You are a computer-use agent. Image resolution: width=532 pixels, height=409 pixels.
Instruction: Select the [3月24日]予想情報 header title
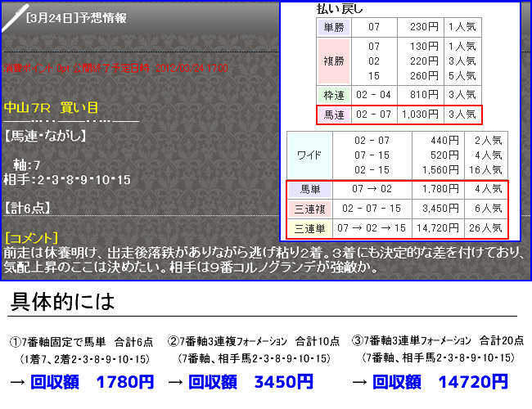[x=76, y=18]
